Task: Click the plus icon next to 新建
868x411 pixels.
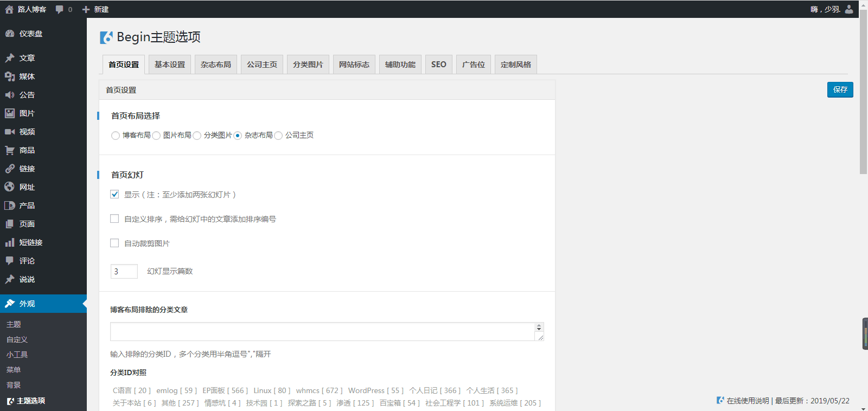Action: coord(86,9)
